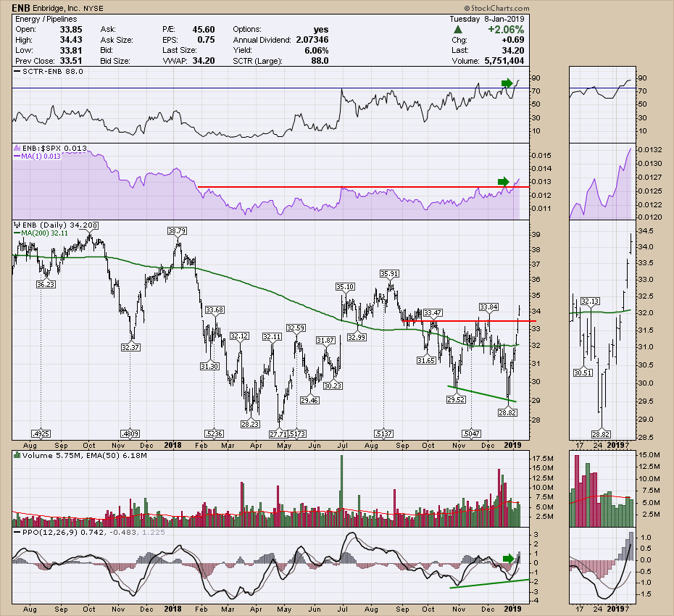Click the 2018 label on the bottom date axis
The height and width of the screenshot is (616, 674).
click(x=172, y=609)
